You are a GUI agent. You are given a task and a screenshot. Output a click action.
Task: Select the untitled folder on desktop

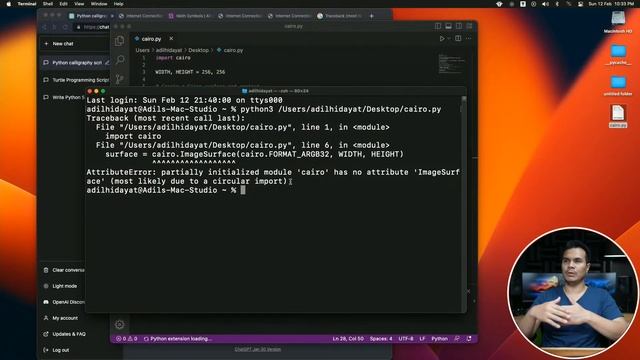coord(618,86)
